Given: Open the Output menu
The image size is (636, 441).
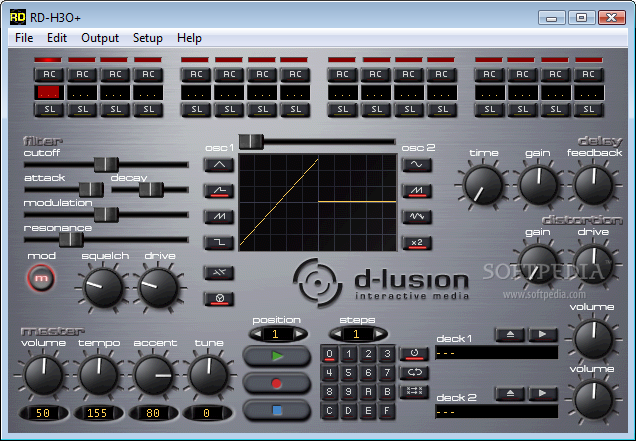Looking at the screenshot, I should [100, 38].
